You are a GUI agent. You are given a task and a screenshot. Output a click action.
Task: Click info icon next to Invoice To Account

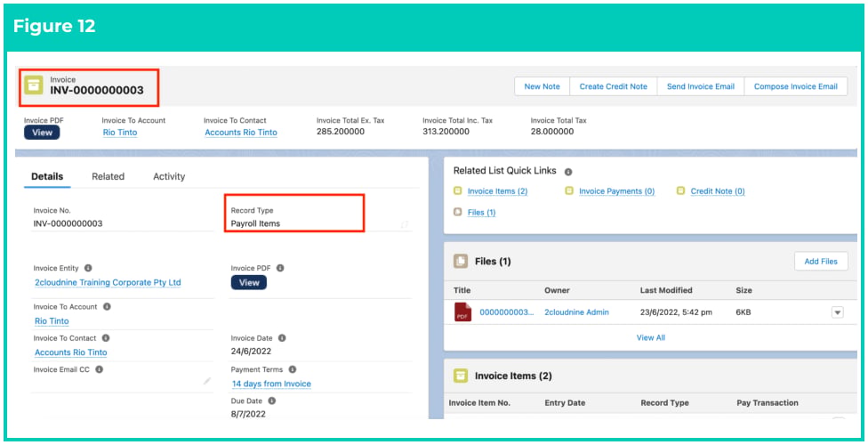tap(107, 306)
